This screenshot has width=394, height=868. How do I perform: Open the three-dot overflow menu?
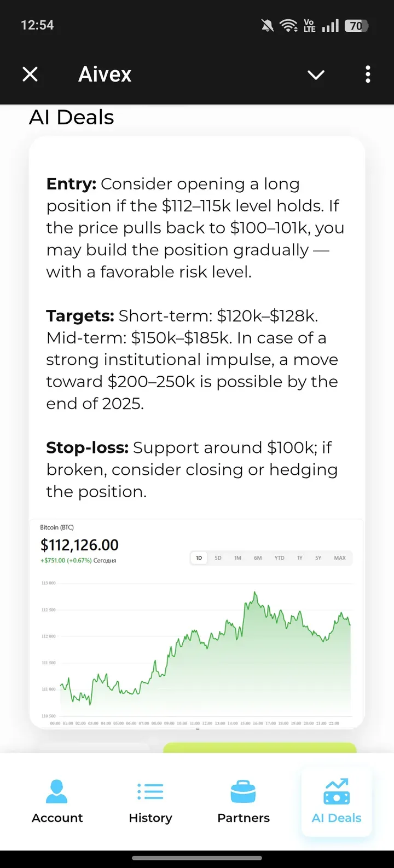coord(368,74)
